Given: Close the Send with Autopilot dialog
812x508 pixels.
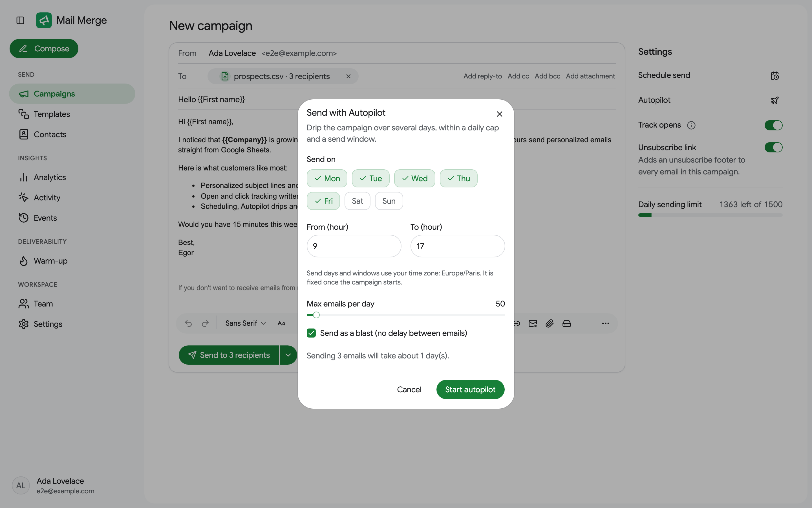Looking at the screenshot, I should tap(499, 114).
